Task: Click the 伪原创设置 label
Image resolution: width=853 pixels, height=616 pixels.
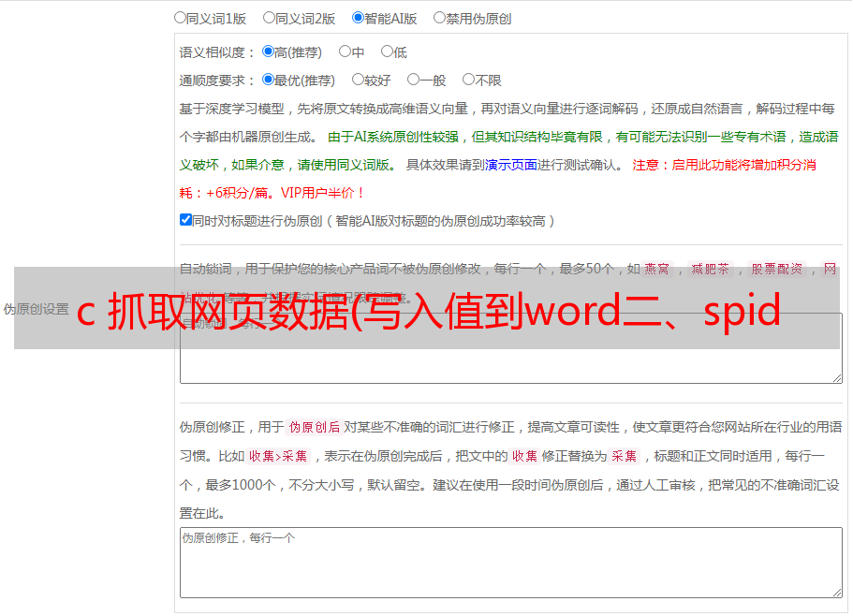Action: [x=36, y=309]
